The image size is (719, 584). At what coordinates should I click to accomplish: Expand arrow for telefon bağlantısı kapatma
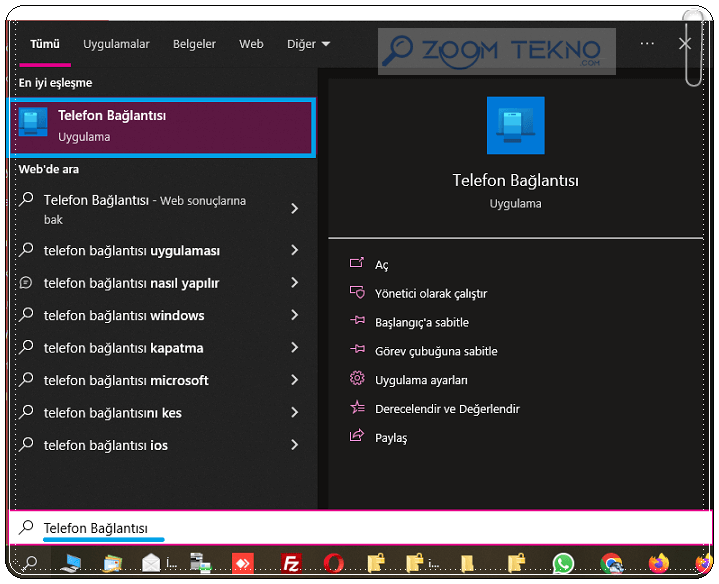294,347
